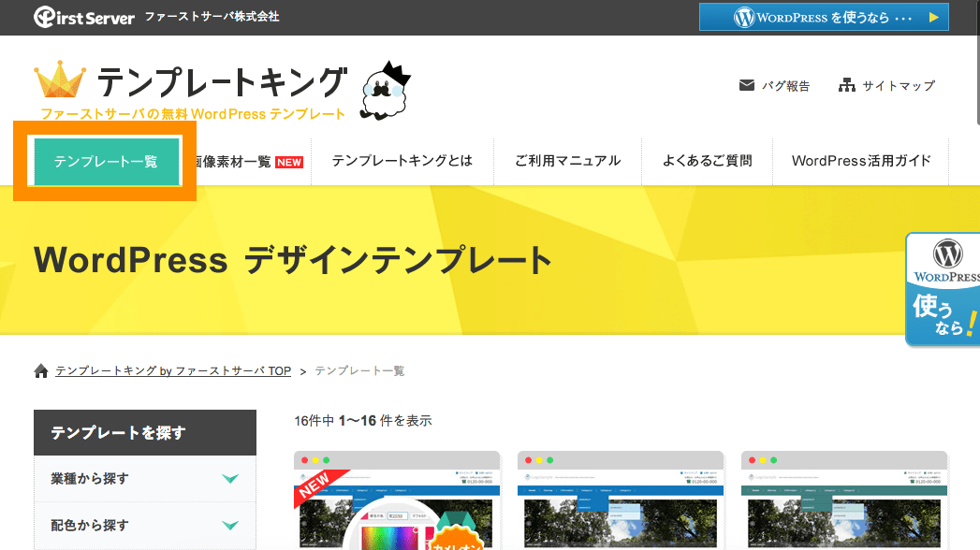Open the ご利用マニュアル tab
Screen dimensions: 980x550
567,161
